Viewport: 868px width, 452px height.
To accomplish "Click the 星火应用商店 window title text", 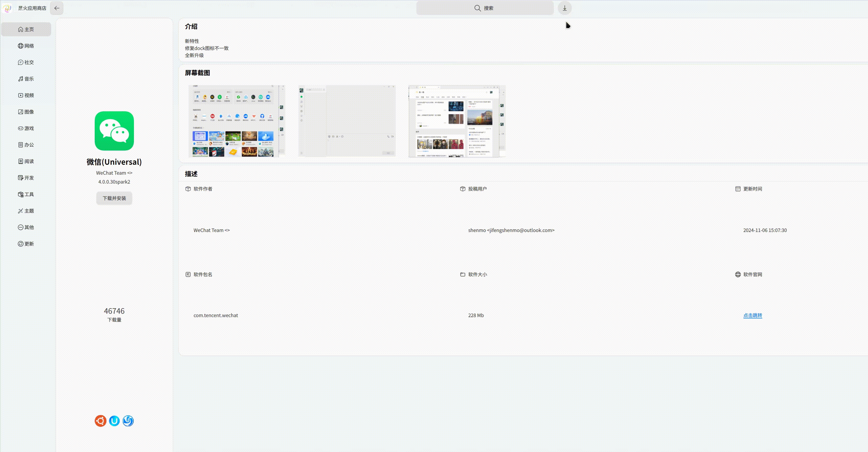I will [x=32, y=8].
